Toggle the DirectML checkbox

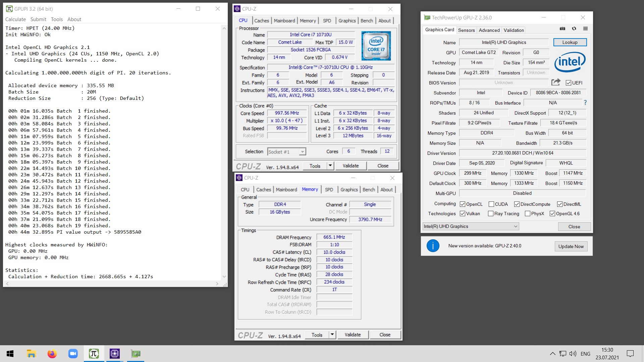pos(560,204)
